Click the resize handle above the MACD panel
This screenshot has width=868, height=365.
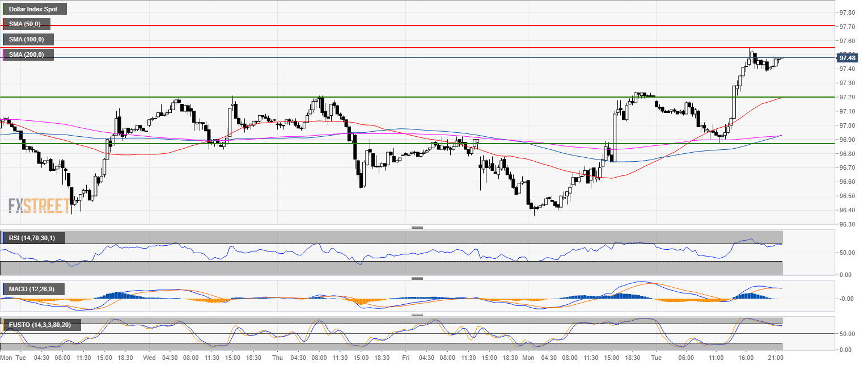(417, 278)
